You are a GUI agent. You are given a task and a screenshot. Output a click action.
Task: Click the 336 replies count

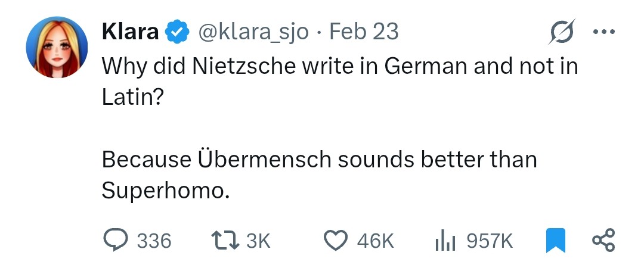(154, 241)
